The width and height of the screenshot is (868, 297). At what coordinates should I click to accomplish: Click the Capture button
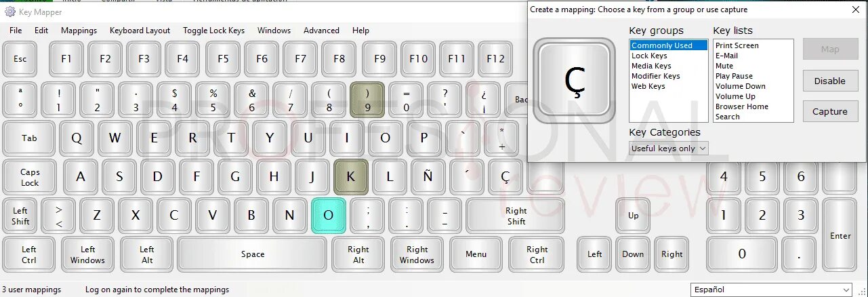click(830, 112)
